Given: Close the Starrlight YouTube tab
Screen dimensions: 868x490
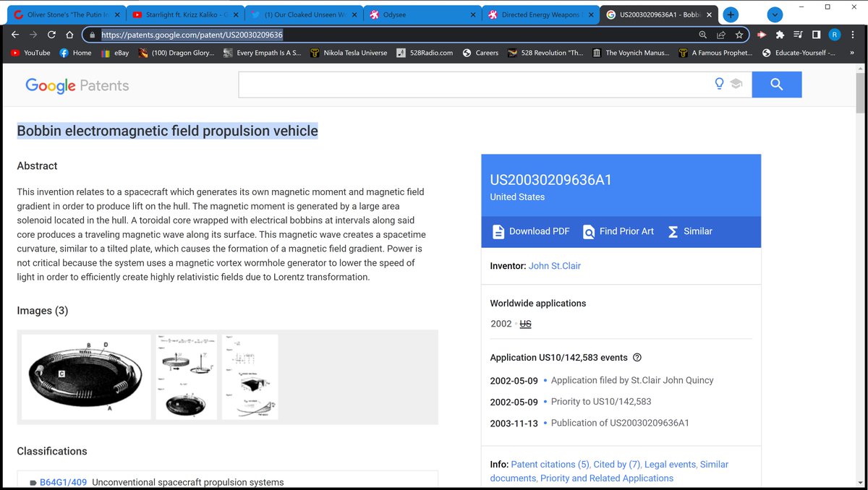Looking at the screenshot, I should point(236,14).
